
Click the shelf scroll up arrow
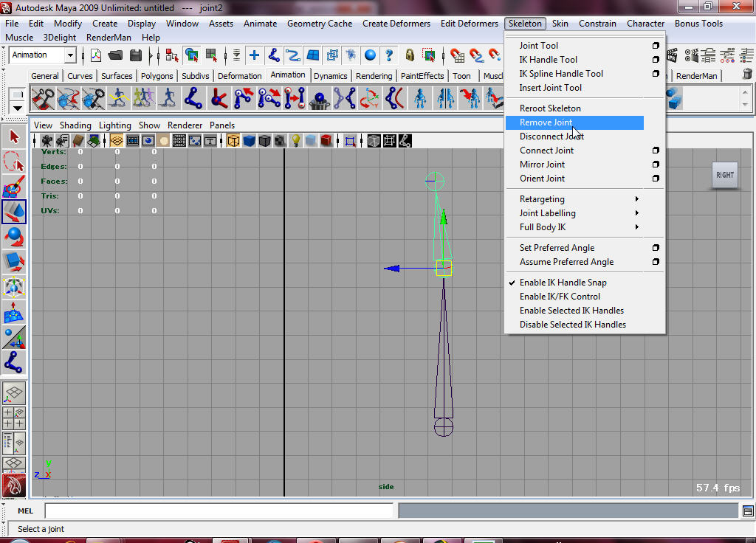pos(746,92)
